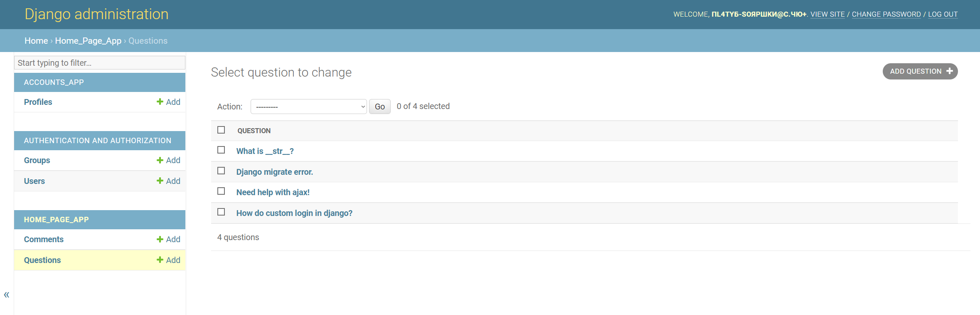
Task: Go to Home_Page_App in the breadcrumb
Action: coord(88,41)
